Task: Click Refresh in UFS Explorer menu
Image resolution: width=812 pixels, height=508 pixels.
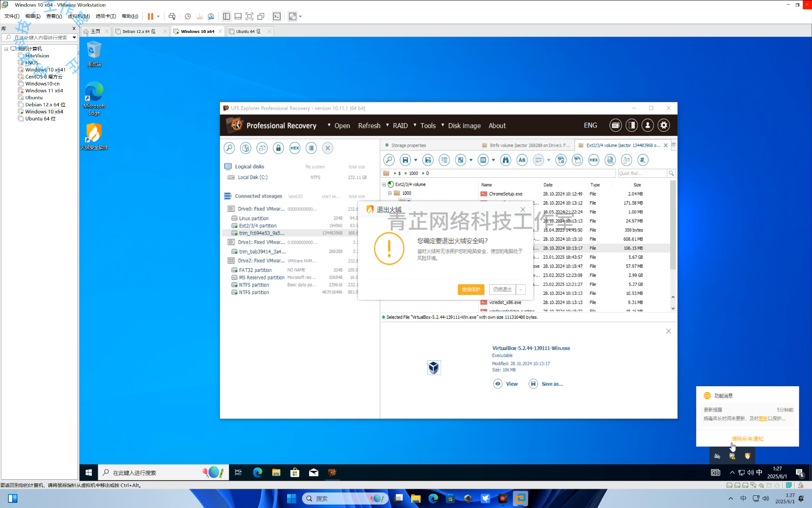Action: click(369, 126)
